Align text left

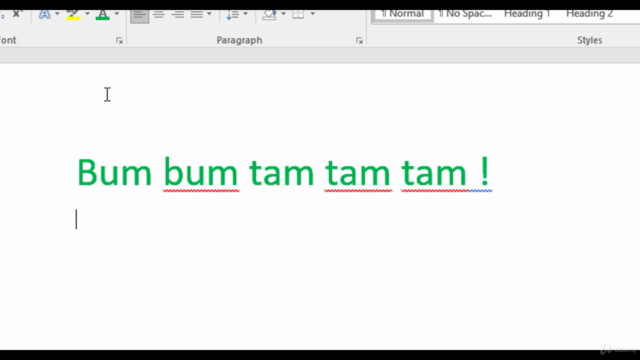point(139,15)
